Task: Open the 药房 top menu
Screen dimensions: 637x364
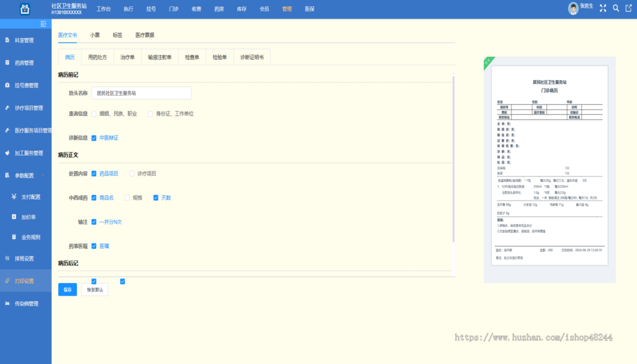Action: pos(219,9)
